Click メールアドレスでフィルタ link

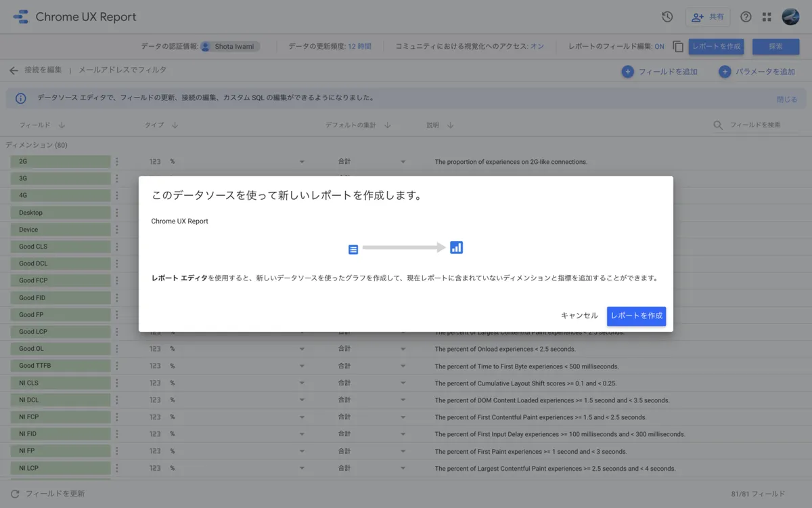tap(122, 70)
